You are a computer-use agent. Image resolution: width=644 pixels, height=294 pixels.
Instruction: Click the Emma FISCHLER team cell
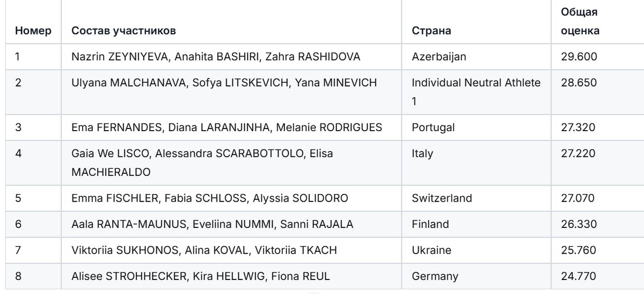pos(210,198)
